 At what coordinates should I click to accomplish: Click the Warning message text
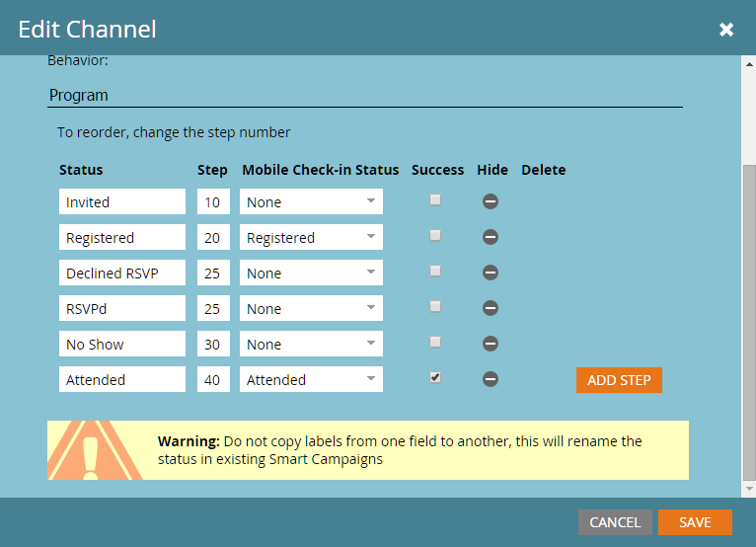(x=400, y=450)
